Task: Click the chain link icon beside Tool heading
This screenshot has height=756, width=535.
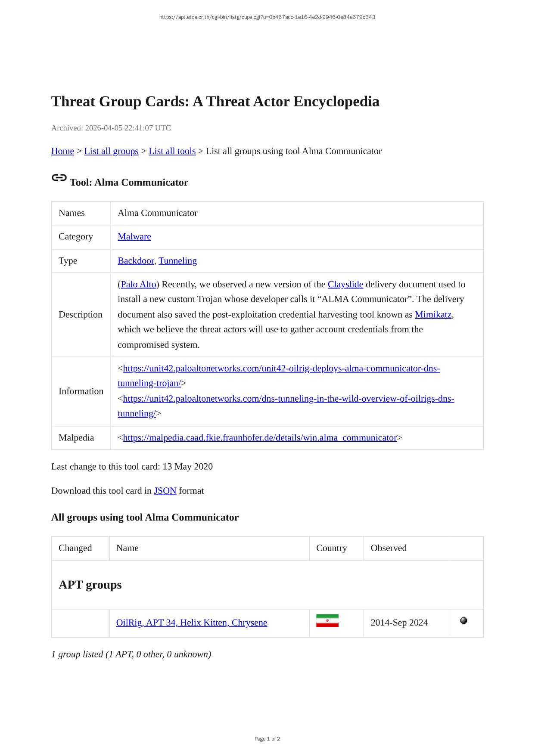Action: [x=59, y=178]
